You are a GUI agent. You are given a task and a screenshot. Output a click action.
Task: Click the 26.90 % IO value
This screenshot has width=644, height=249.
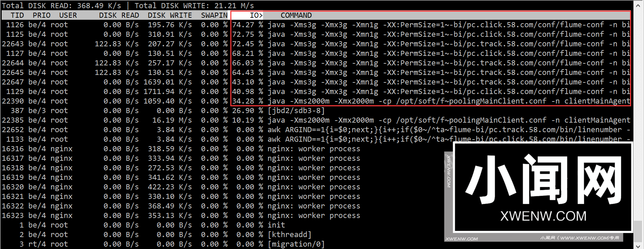pyautogui.click(x=248, y=111)
